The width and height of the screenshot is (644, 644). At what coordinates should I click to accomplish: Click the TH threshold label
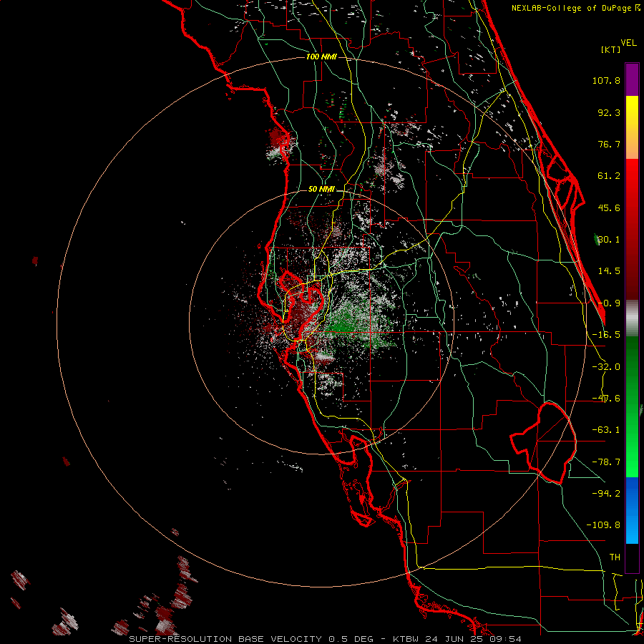click(615, 557)
